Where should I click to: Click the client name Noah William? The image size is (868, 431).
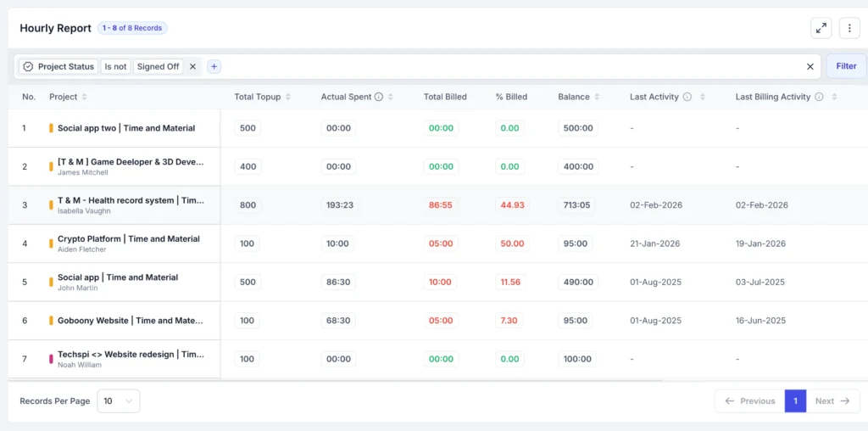(x=80, y=365)
